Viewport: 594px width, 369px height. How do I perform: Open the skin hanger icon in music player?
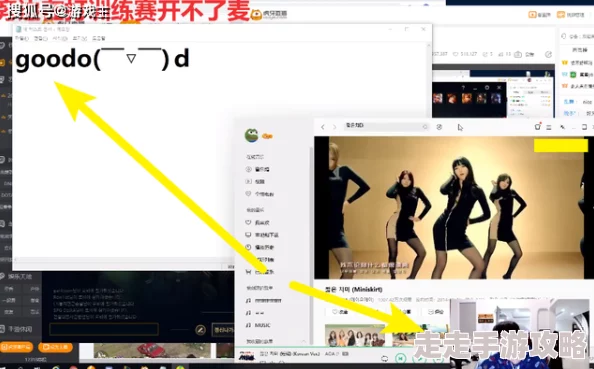point(537,127)
